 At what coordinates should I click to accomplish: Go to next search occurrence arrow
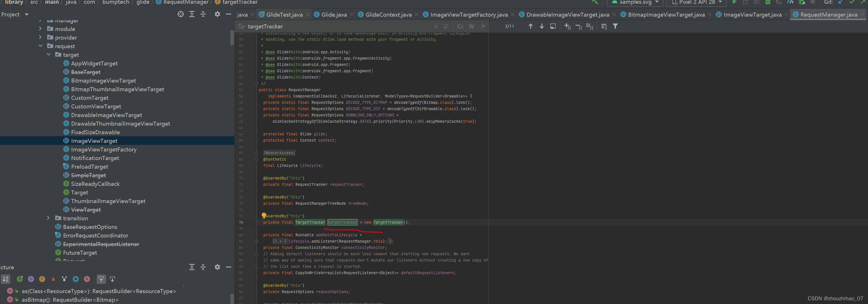tap(542, 26)
